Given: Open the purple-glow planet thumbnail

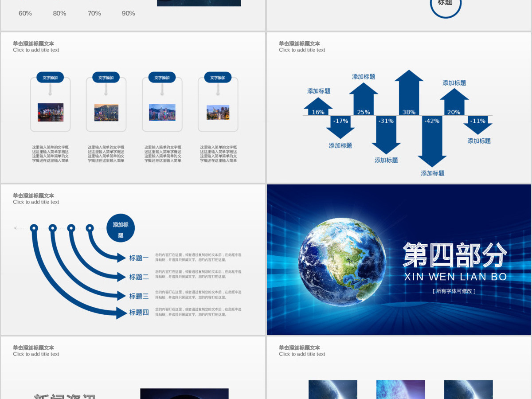Looking at the screenshot, I should click(x=401, y=389).
